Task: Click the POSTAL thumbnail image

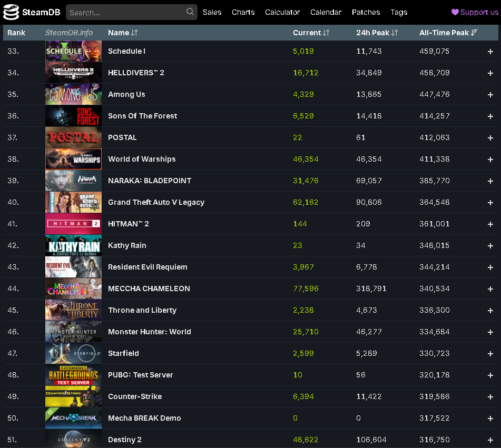Action: tap(73, 137)
